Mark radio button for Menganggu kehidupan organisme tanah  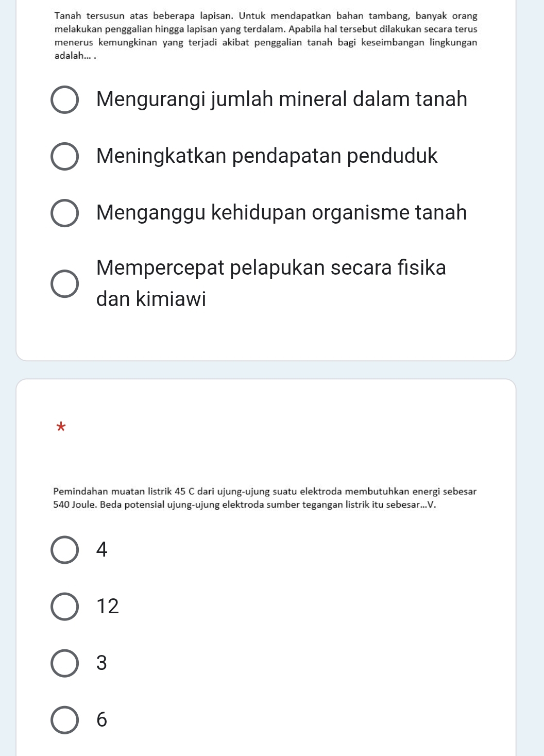pyautogui.click(x=65, y=213)
